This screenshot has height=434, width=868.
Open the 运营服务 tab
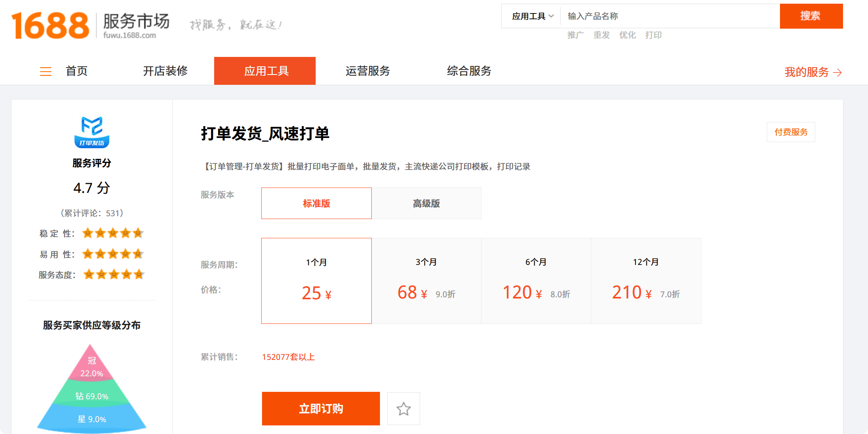coord(368,71)
